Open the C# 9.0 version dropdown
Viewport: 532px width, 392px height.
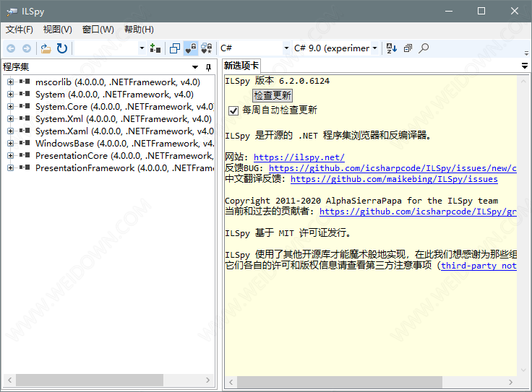point(374,48)
